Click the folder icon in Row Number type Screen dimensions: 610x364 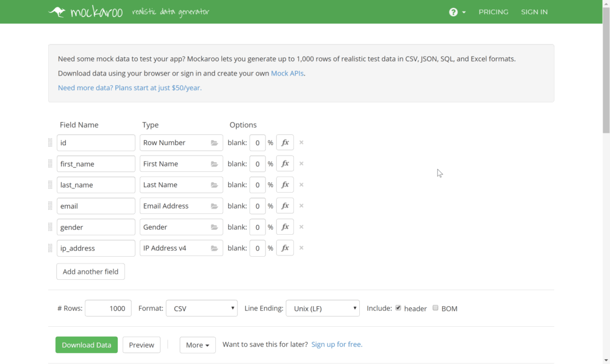(214, 143)
